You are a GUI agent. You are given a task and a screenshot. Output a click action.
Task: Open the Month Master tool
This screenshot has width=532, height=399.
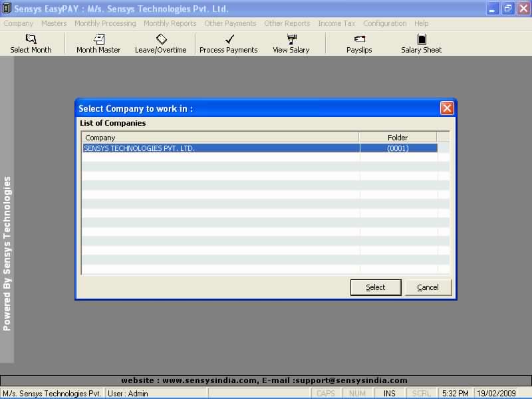[98, 43]
